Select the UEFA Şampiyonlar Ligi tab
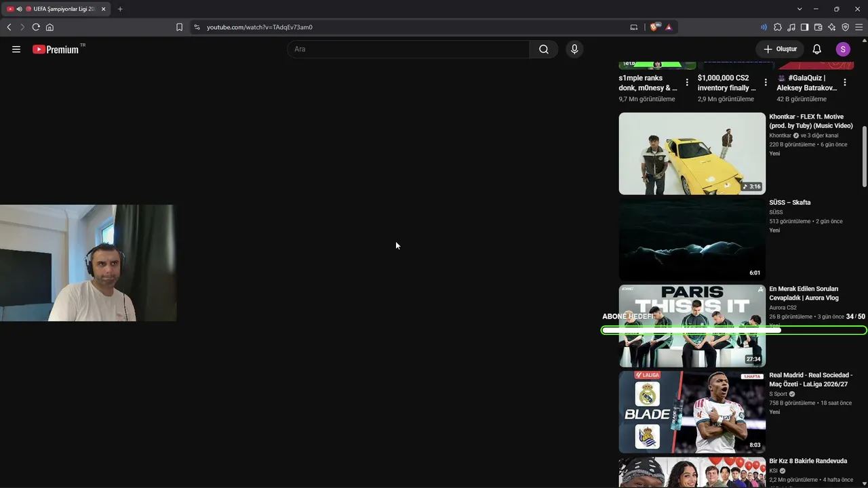The image size is (868, 488). click(56, 9)
